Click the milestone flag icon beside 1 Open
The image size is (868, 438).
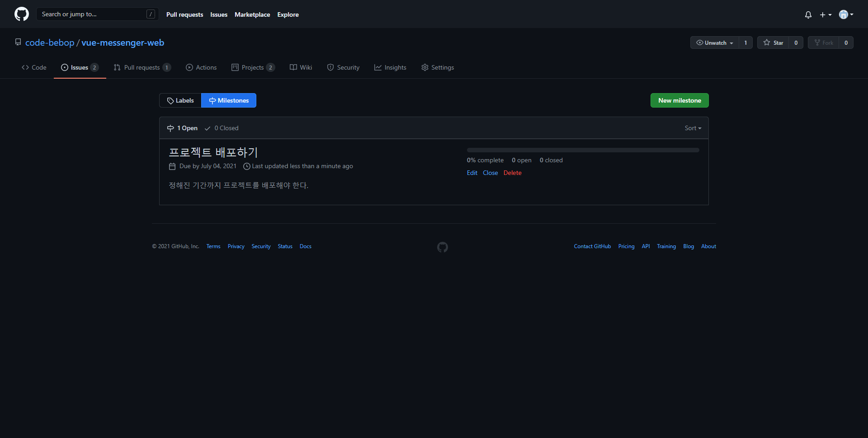170,128
